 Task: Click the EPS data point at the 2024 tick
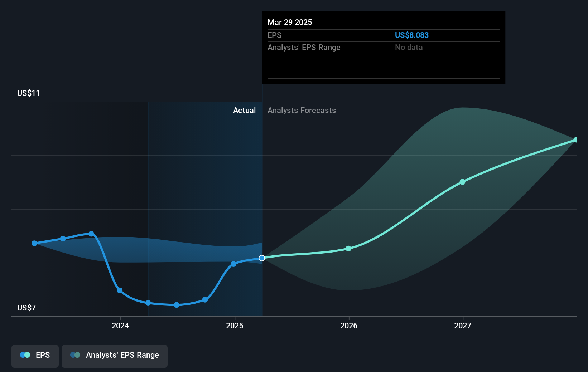coord(120,290)
